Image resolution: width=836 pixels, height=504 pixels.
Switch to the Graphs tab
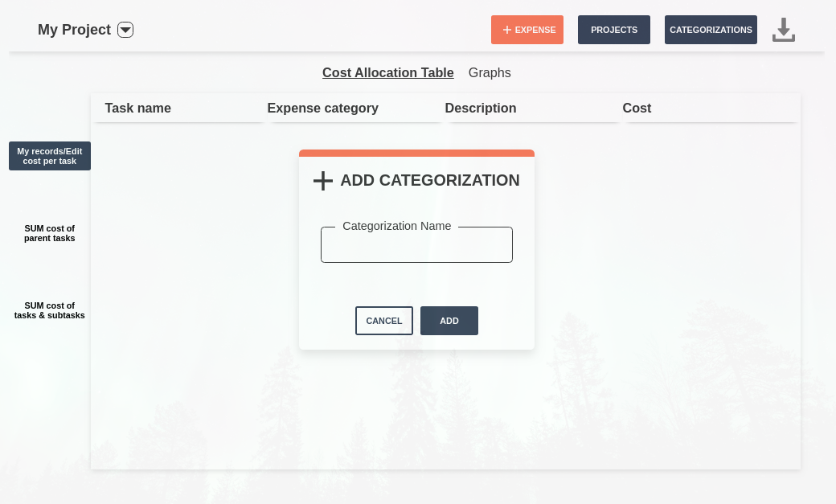pyautogui.click(x=490, y=72)
